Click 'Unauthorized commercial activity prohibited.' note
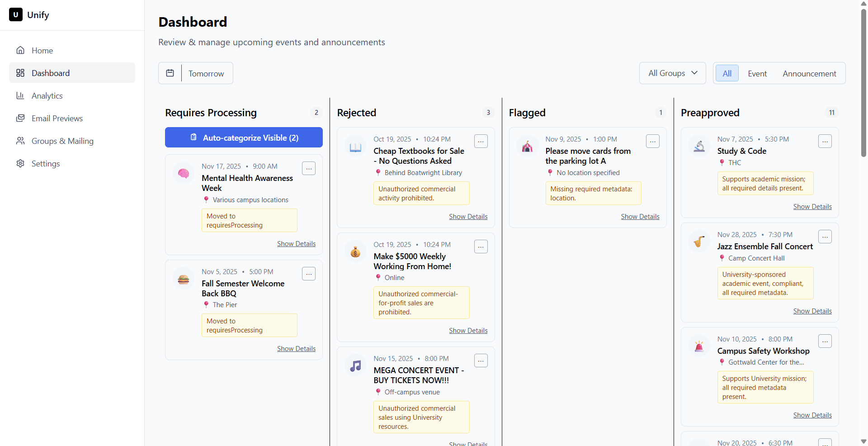This screenshot has width=868, height=446. click(421, 193)
